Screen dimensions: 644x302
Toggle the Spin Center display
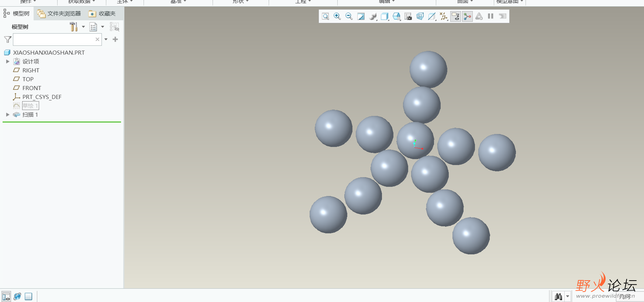click(467, 16)
